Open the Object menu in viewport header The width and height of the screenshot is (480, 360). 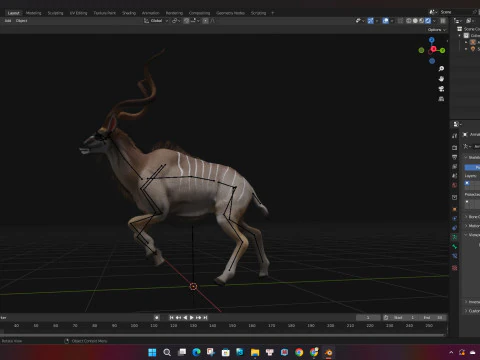pyautogui.click(x=21, y=21)
